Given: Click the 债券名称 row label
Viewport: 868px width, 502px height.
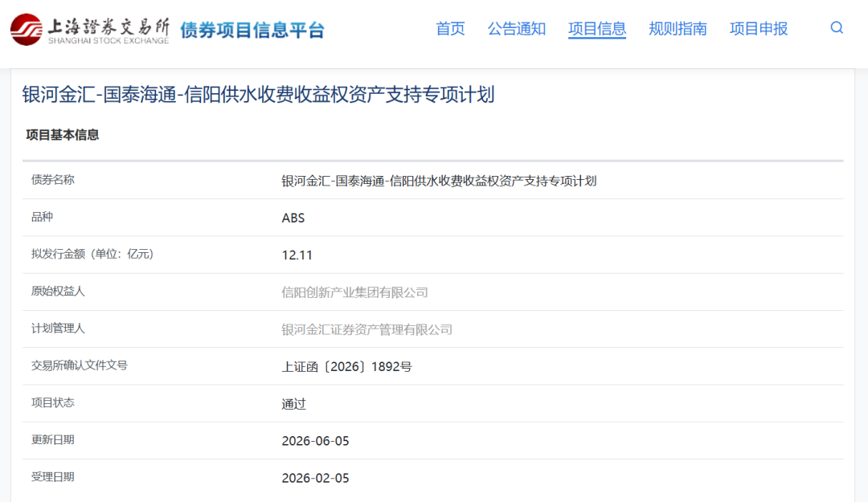Looking at the screenshot, I should click(52, 180).
